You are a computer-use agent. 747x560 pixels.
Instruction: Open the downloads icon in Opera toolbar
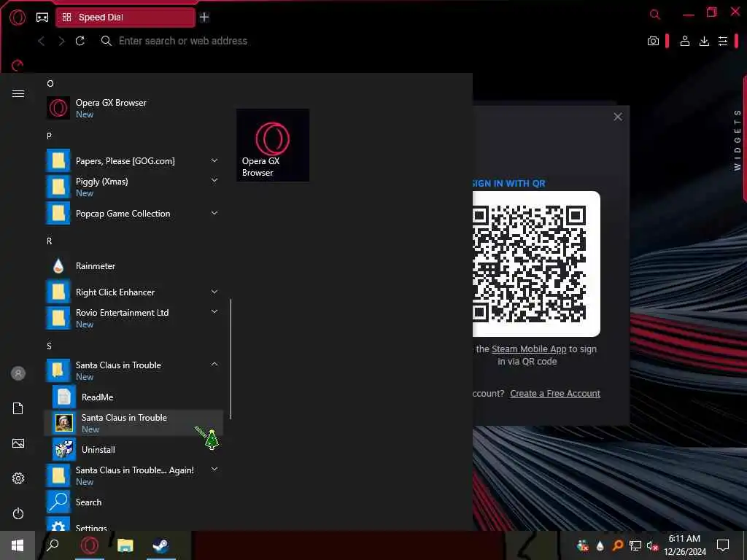[704, 41]
